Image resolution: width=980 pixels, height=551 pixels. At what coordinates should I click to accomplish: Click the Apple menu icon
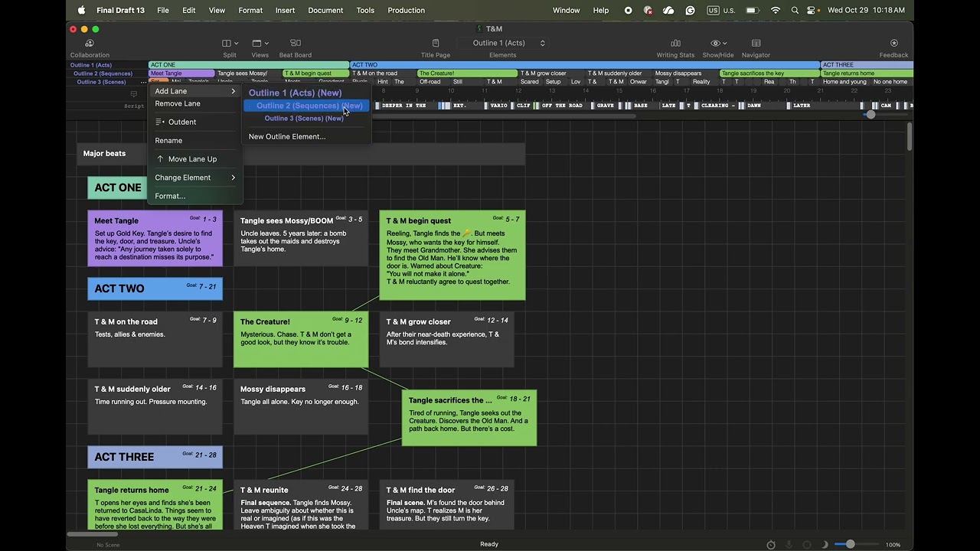tap(81, 10)
